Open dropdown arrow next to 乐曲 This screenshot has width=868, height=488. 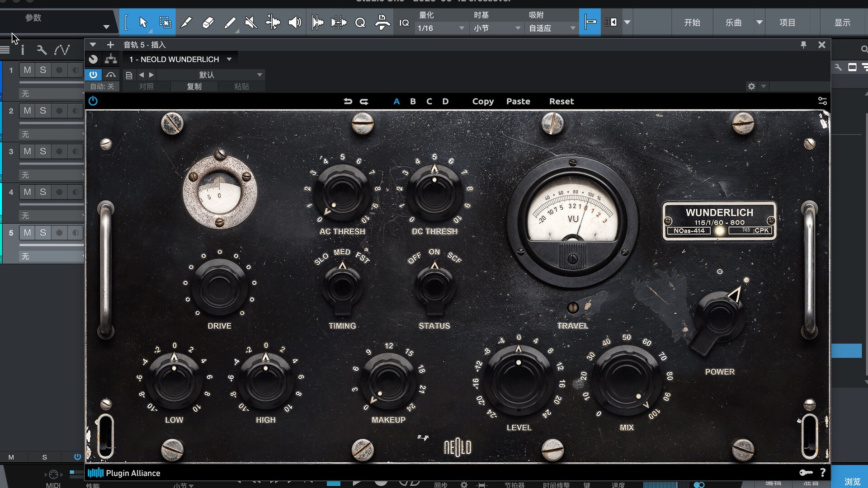759,22
